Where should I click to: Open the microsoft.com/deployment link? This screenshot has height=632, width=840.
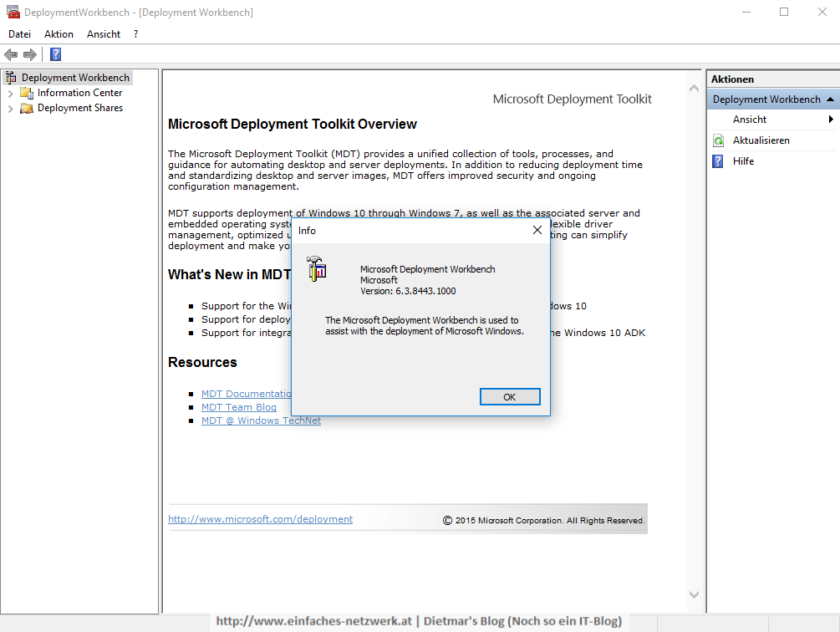[x=260, y=519]
